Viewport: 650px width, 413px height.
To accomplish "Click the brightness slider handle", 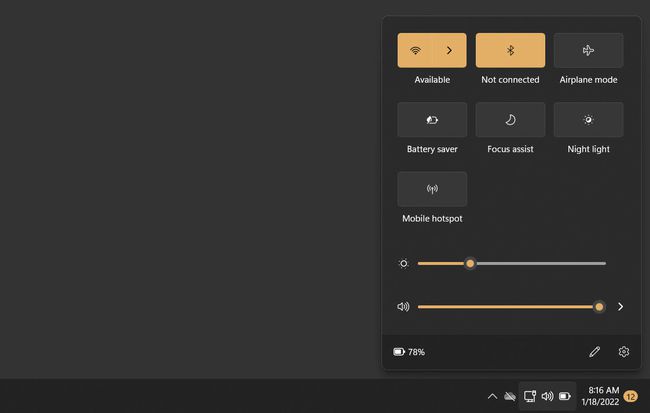I will [x=470, y=263].
